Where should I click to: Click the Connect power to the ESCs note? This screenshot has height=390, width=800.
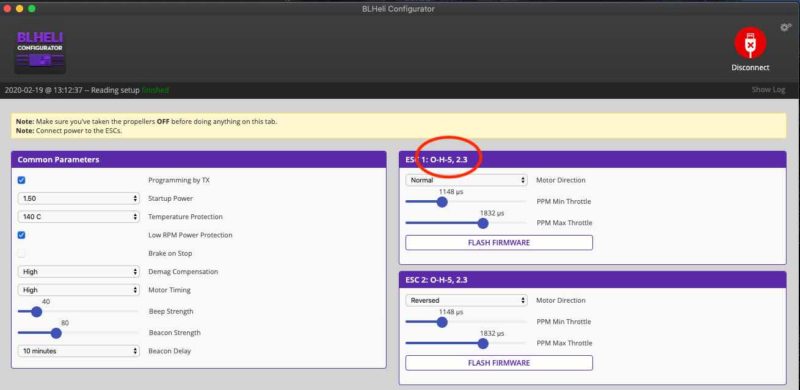tap(69, 131)
